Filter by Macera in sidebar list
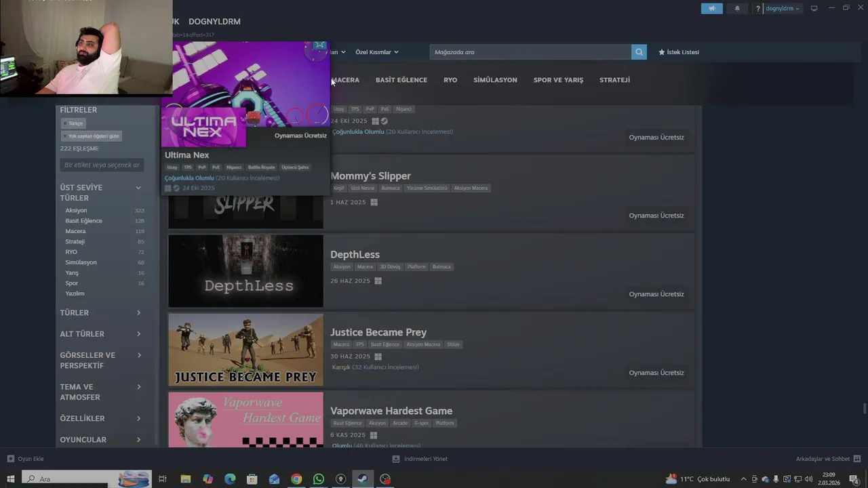Viewport: 868px width, 488px height. click(x=75, y=231)
